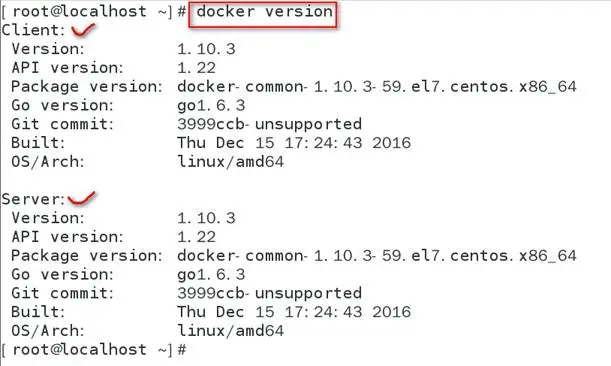Click the Client Built date value
This screenshot has width=611, height=366.
294,143
